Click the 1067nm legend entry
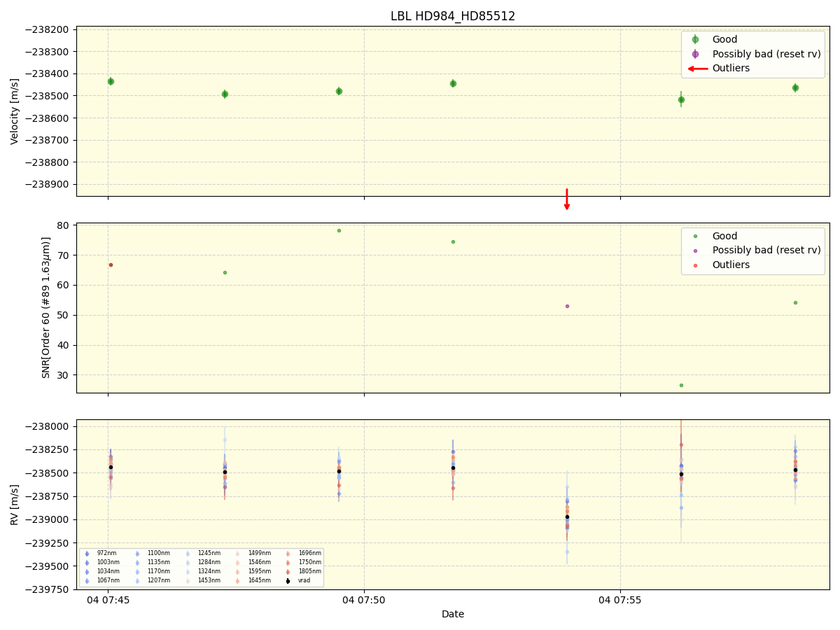 coord(101,580)
